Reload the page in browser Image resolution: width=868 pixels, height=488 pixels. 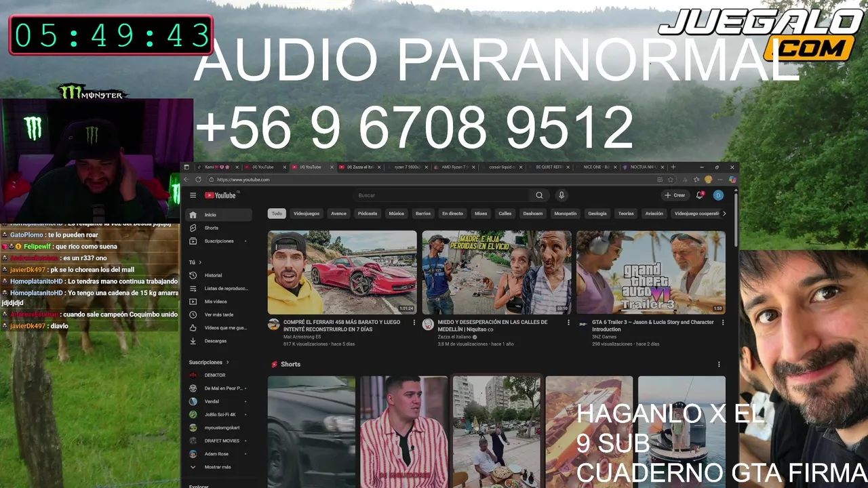pyautogui.click(x=198, y=180)
